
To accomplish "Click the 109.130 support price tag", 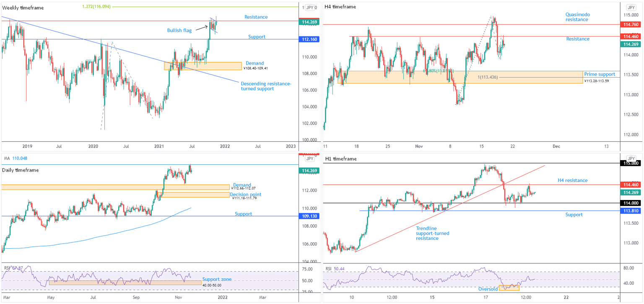I will (x=309, y=216).
